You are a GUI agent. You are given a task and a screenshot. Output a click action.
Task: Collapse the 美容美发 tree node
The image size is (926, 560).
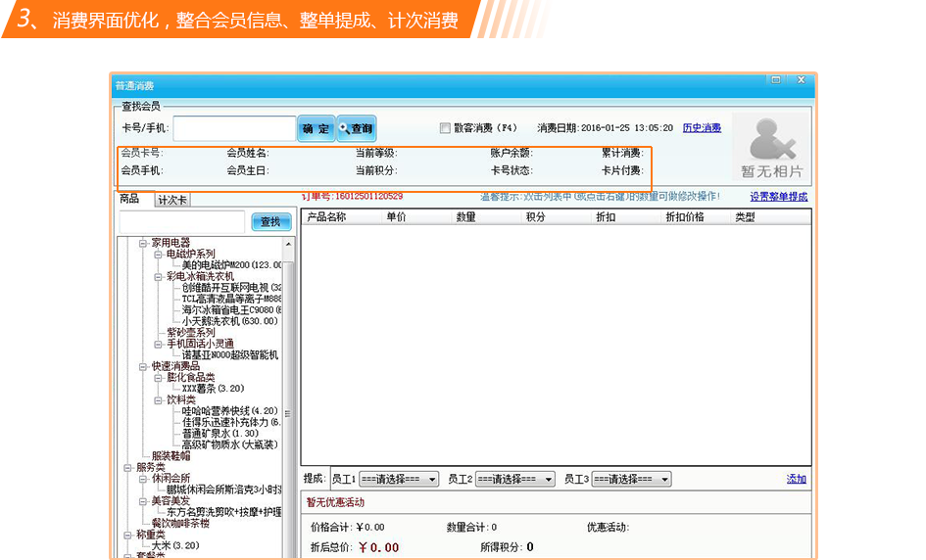point(142,501)
